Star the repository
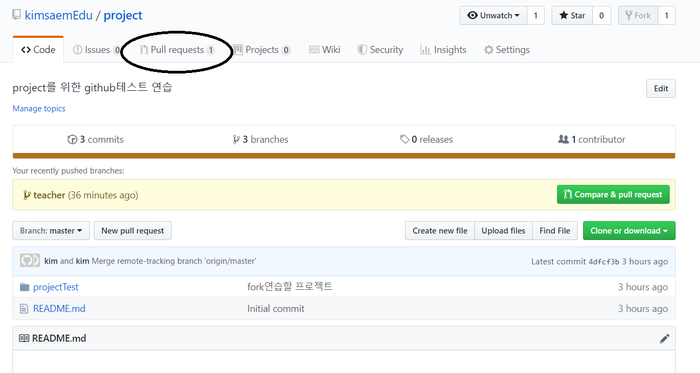This screenshot has height=373, width=700. [572, 16]
